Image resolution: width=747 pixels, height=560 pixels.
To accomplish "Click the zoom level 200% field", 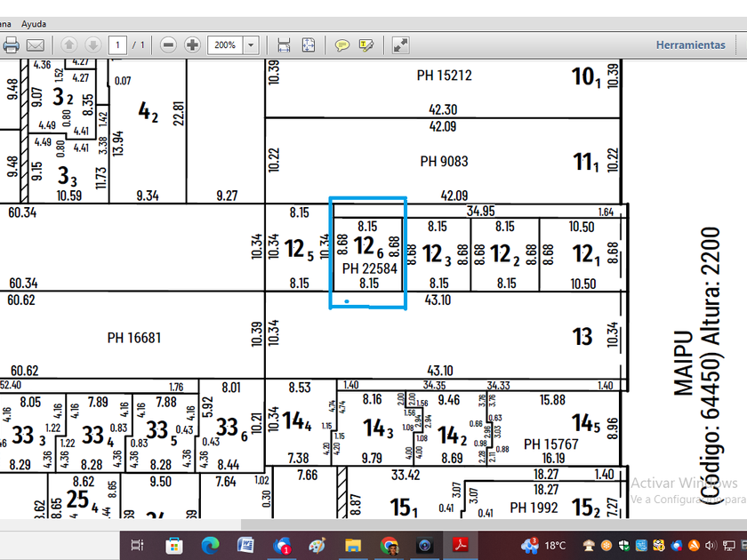I will point(225,44).
